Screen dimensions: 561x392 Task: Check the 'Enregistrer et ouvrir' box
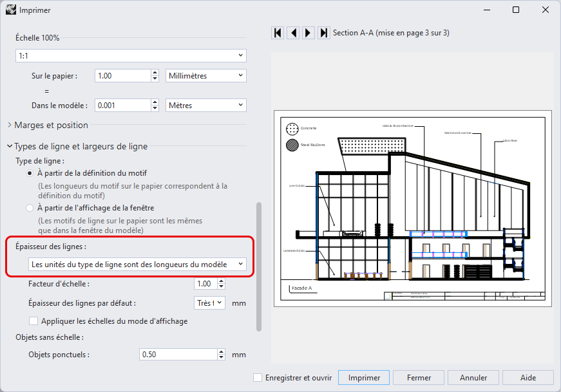258,378
